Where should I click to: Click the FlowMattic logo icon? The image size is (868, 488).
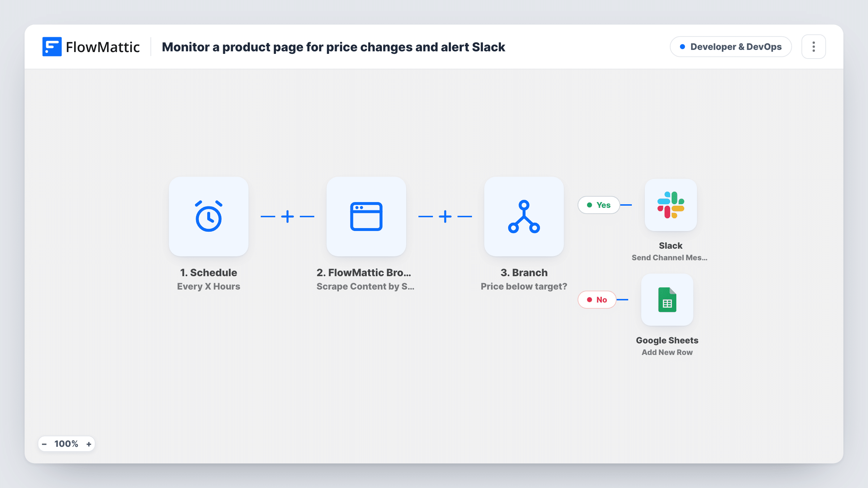(x=52, y=47)
